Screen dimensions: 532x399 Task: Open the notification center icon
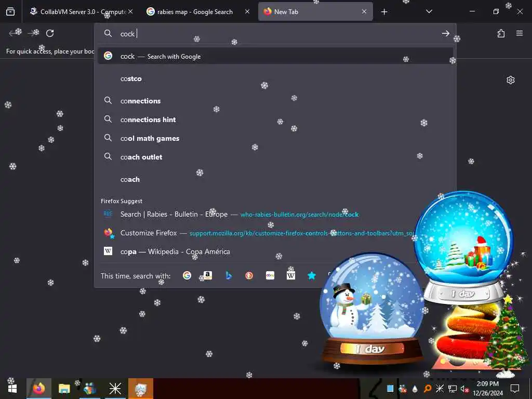click(x=515, y=389)
